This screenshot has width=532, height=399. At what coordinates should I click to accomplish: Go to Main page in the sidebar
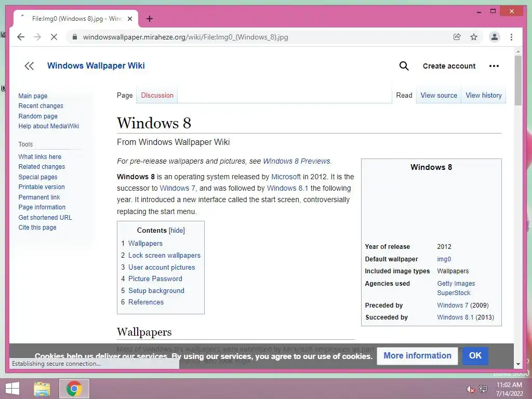tap(33, 96)
